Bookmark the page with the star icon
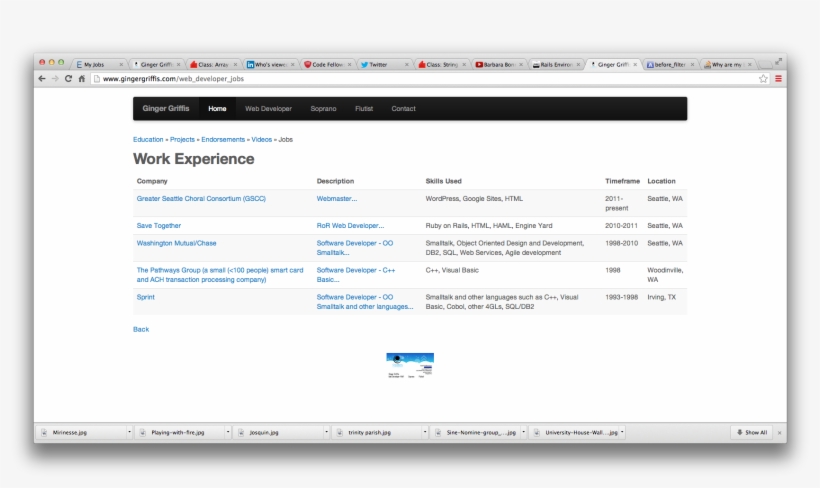Image resolution: width=820 pixels, height=488 pixels. [x=764, y=78]
